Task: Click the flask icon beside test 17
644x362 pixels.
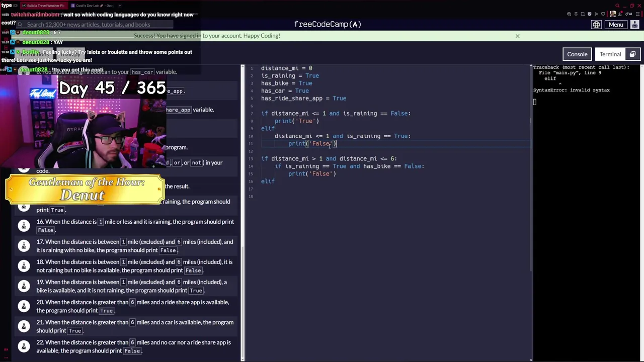Action: 24,246
